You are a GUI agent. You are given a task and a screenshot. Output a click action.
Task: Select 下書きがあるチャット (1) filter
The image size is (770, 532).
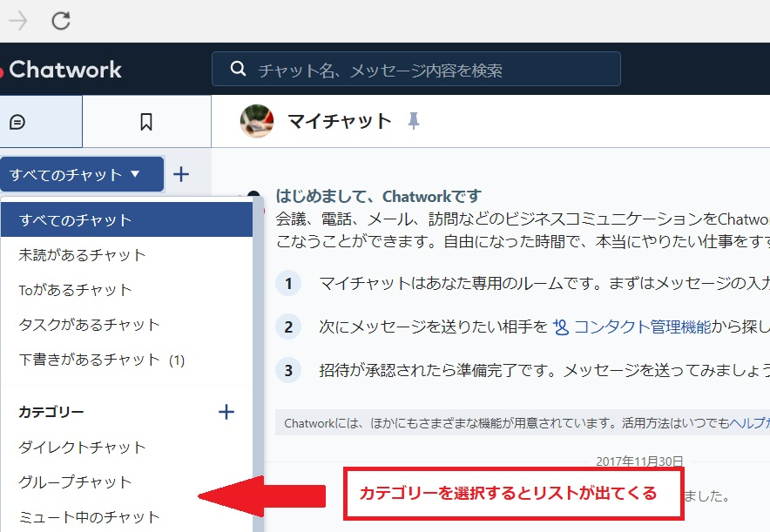click(126, 360)
